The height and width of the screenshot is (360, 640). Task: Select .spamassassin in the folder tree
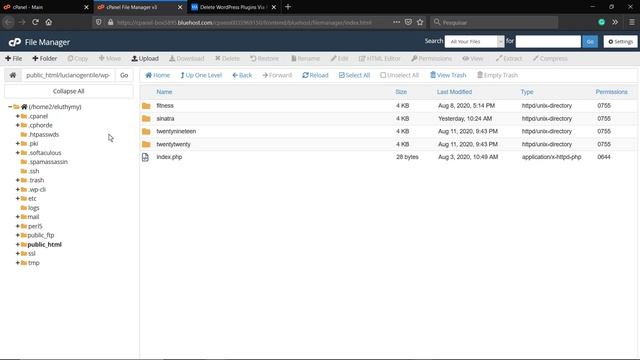coord(48,162)
